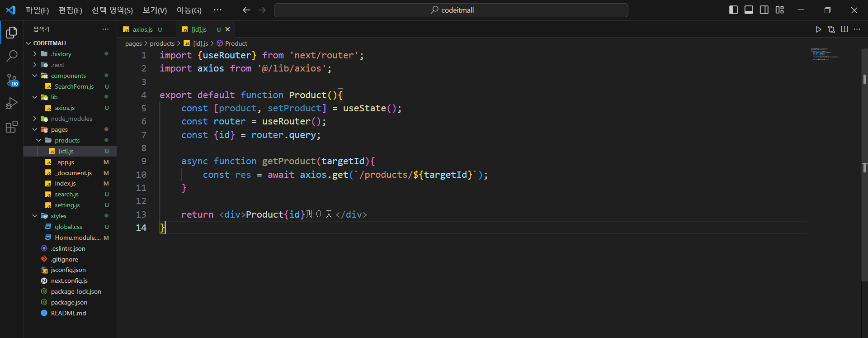Collapse the lib folder
Screen dimensions: 868x338
pyautogui.click(x=70, y=97)
